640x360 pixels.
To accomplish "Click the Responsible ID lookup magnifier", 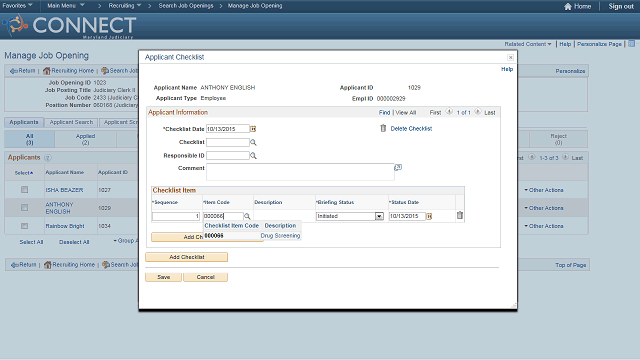I will point(253,156).
